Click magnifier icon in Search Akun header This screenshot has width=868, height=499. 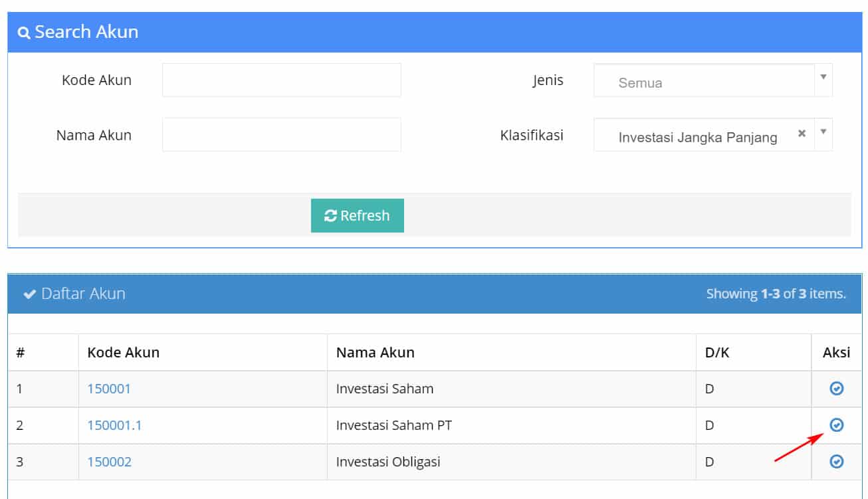(24, 33)
